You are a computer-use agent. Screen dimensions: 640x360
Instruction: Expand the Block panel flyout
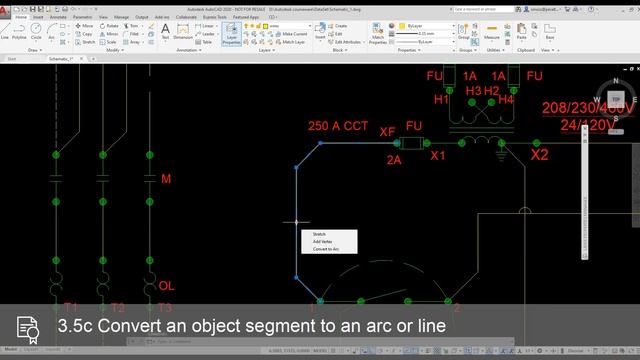pyautogui.click(x=340, y=50)
